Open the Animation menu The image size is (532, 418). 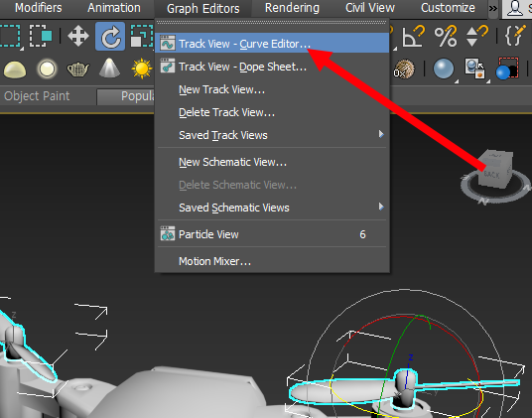click(114, 8)
